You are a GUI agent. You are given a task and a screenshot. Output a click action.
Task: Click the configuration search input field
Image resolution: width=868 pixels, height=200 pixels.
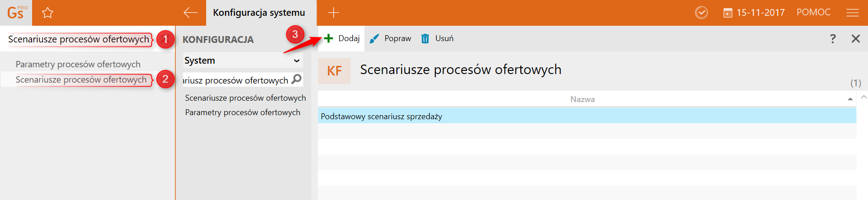(236, 80)
